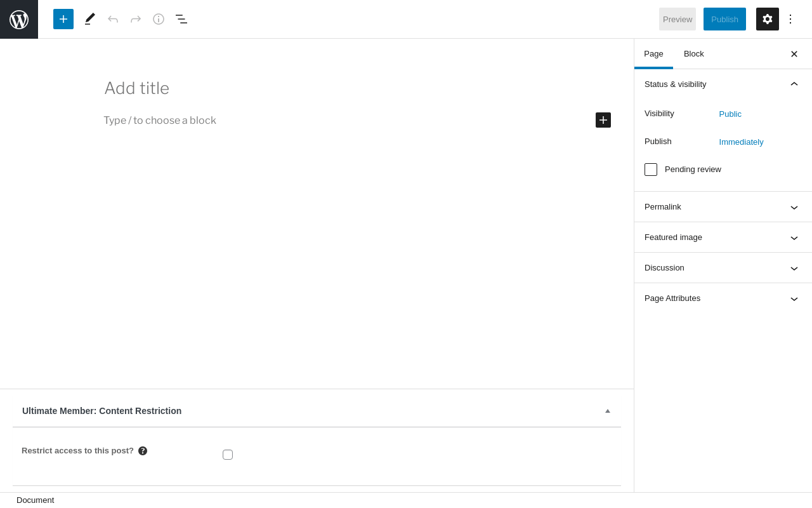
Task: Open the block inserter plus button
Action: pyautogui.click(x=63, y=19)
